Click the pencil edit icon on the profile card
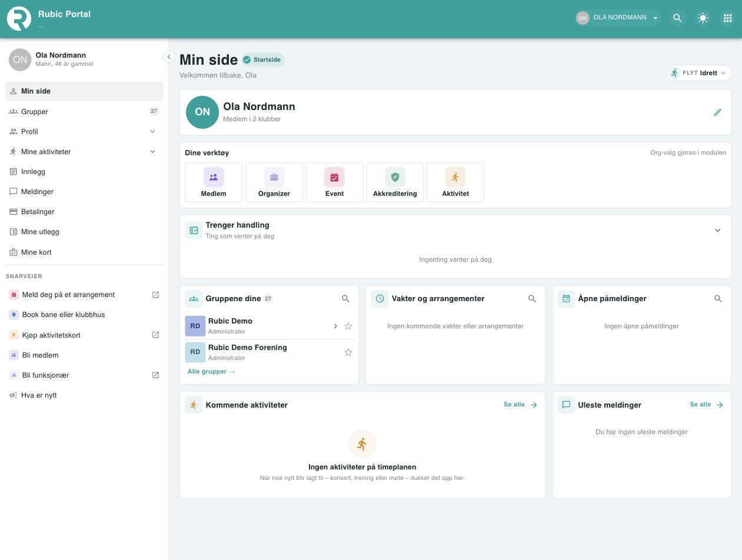The height and width of the screenshot is (560, 742). coord(717,112)
